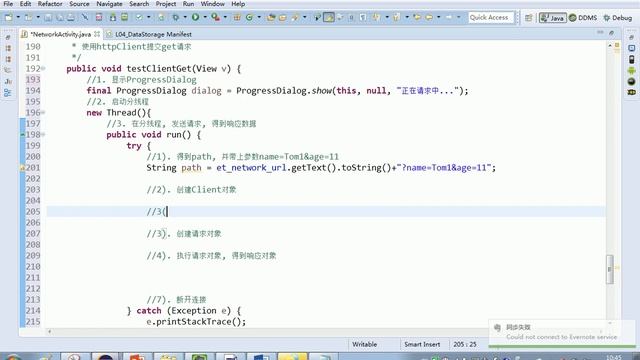
Task: Collapse the new Thread fold at line 196
Action: point(43,113)
